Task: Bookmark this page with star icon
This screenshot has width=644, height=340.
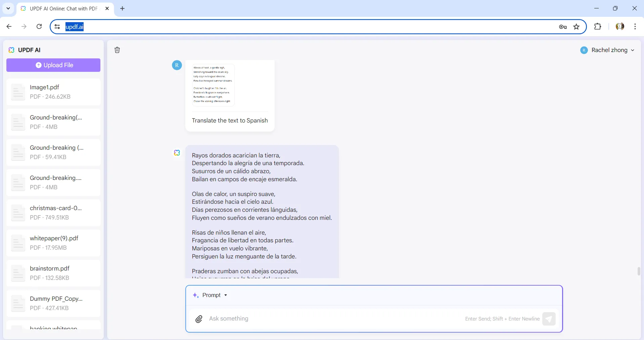Action: (x=577, y=27)
